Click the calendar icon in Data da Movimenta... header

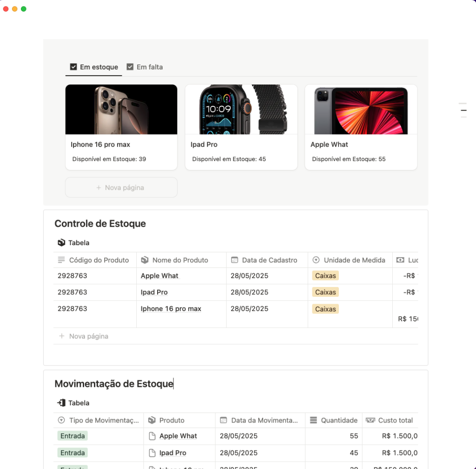(224, 420)
